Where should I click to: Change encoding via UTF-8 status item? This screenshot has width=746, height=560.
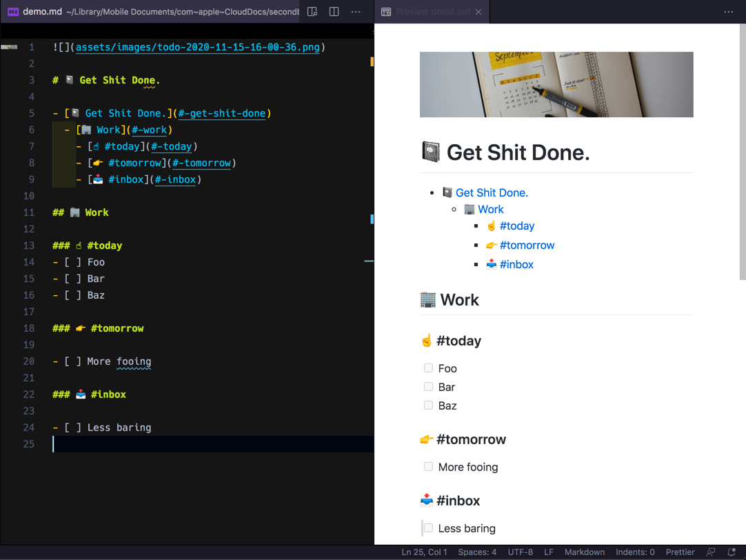pos(520,552)
